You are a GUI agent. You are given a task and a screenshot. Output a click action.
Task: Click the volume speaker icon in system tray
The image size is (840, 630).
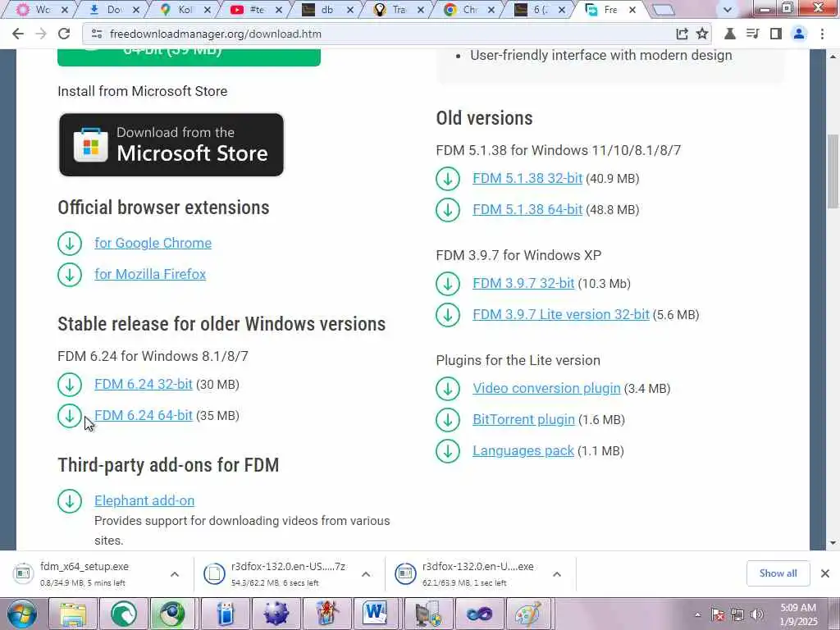756,614
